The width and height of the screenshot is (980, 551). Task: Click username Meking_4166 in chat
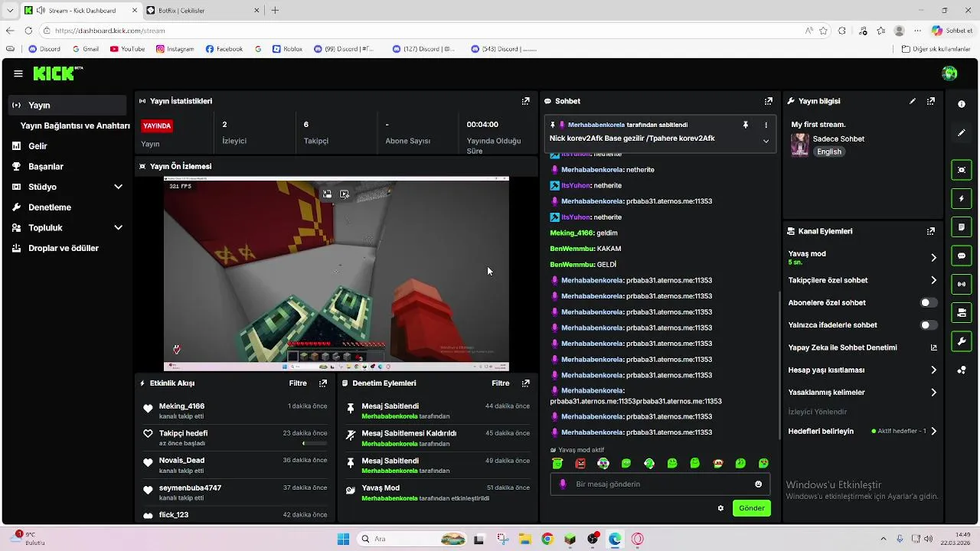(x=571, y=233)
